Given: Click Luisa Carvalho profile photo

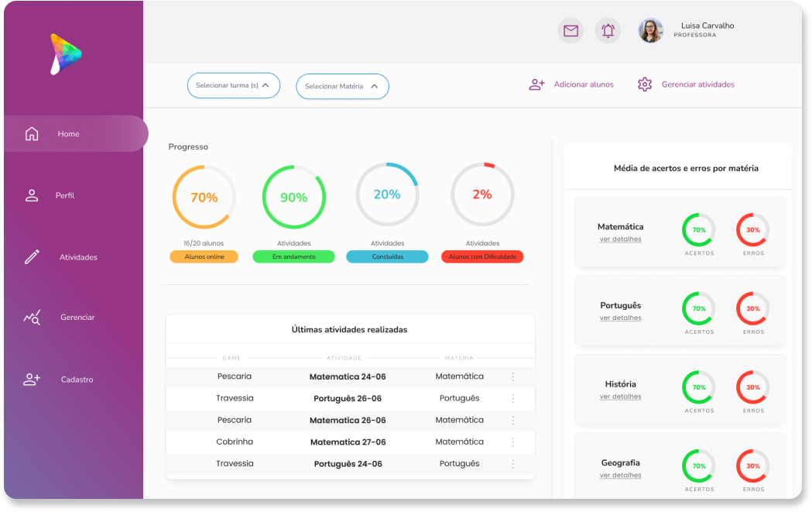Looking at the screenshot, I should (x=650, y=31).
